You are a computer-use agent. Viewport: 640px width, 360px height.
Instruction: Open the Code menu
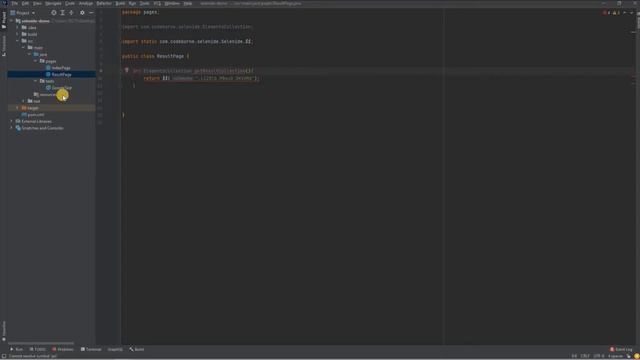pyautogui.click(x=70, y=3)
